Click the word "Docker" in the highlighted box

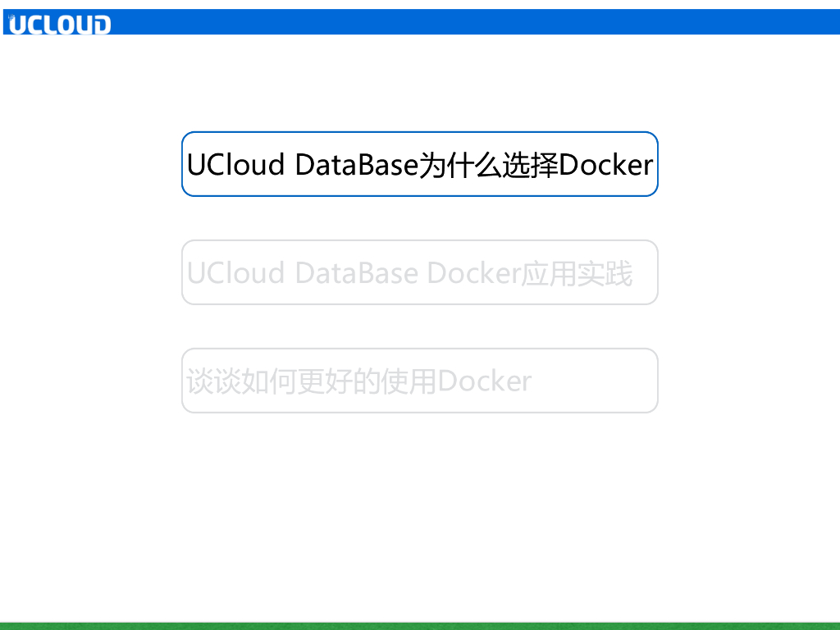[606, 165]
